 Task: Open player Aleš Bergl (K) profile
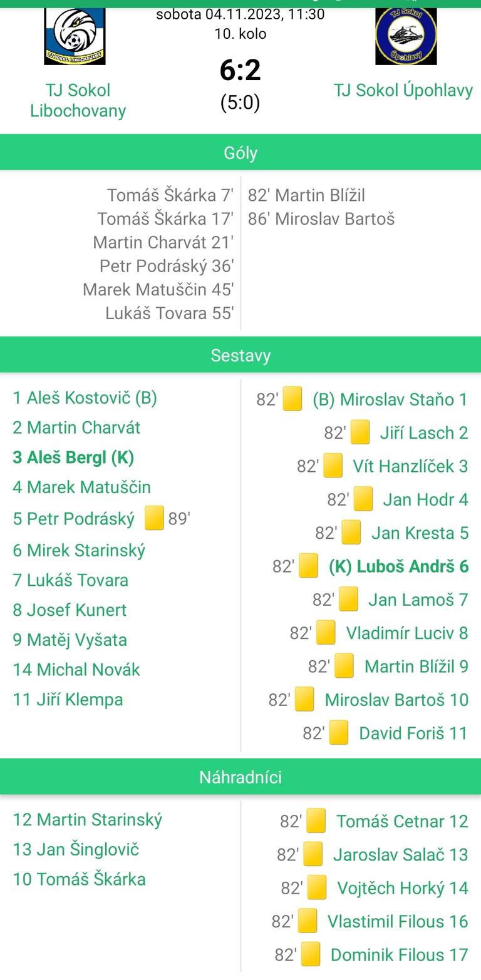[x=73, y=457]
